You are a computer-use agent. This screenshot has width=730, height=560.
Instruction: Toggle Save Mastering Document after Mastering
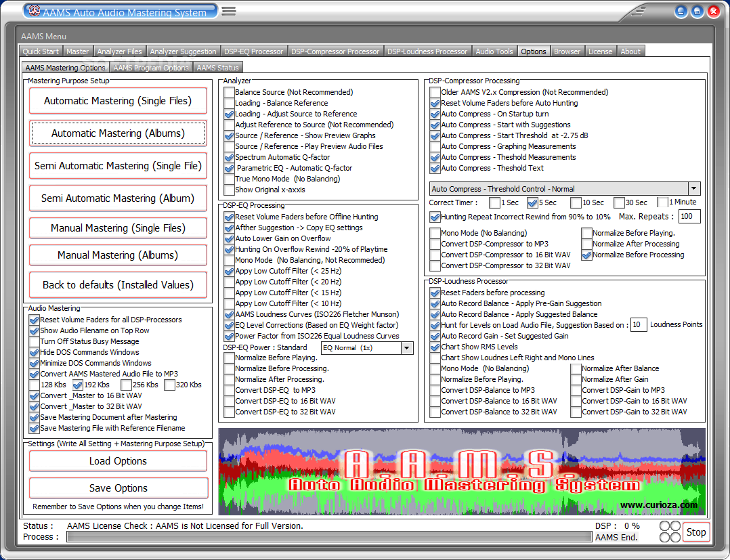34,418
